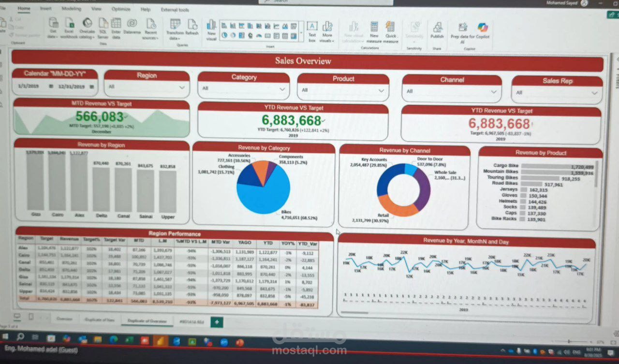Image resolution: width=619 pixels, height=364 pixels.
Task: Open Recent sources list
Action: pyautogui.click(x=150, y=28)
